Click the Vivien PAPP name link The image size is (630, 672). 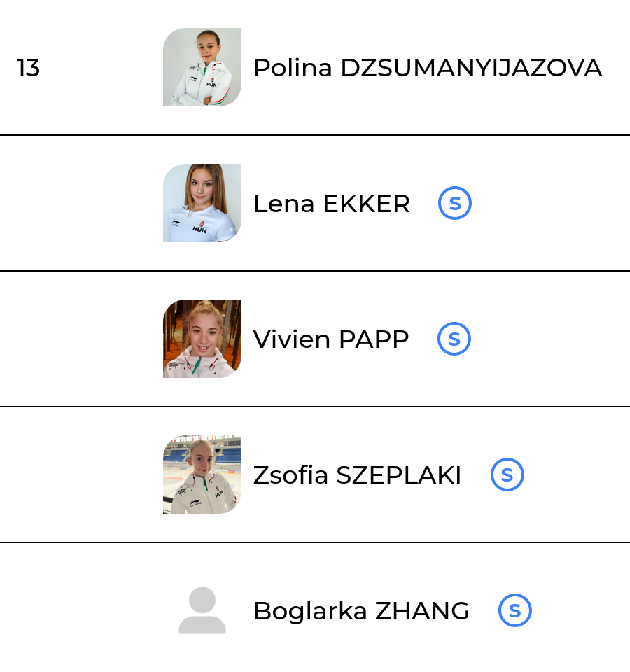point(330,339)
